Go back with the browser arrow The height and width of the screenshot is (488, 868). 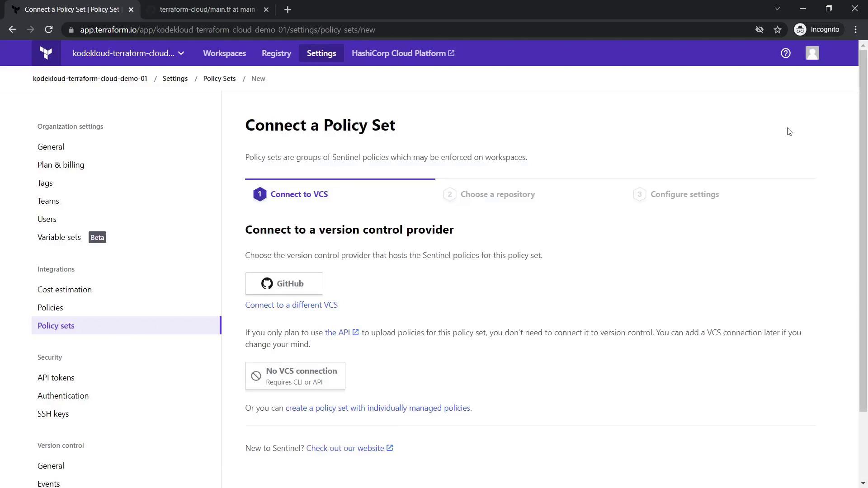click(12, 30)
